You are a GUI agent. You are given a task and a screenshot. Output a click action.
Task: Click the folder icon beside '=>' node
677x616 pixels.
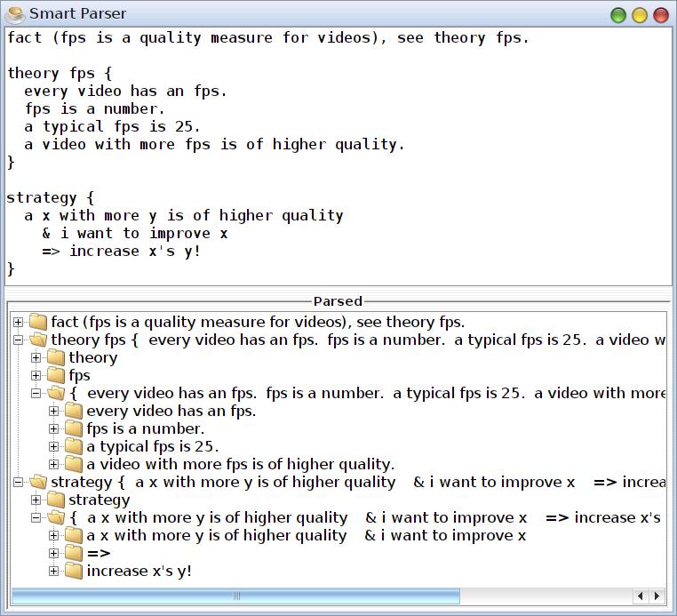tap(74, 553)
